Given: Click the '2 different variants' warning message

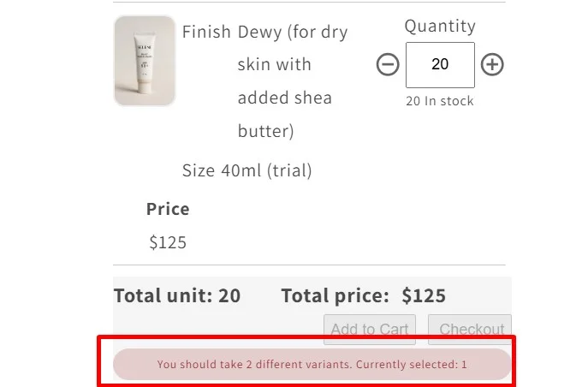Looking at the screenshot, I should coord(312,364).
